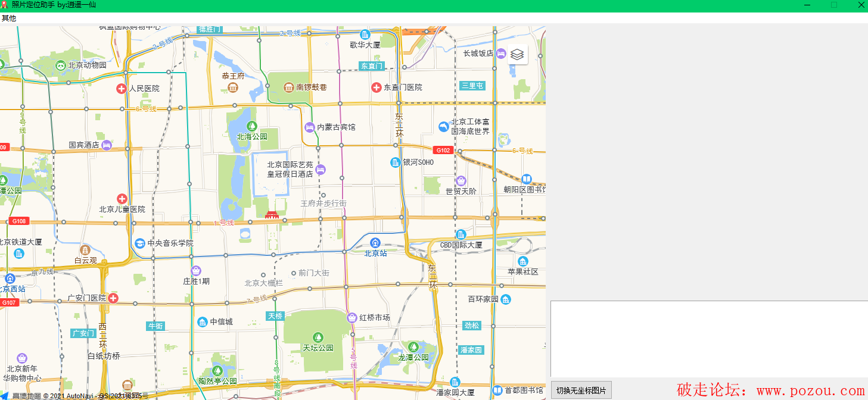Click the red Tiananmen gate icon
This screenshot has width=868, height=400.
click(x=272, y=214)
